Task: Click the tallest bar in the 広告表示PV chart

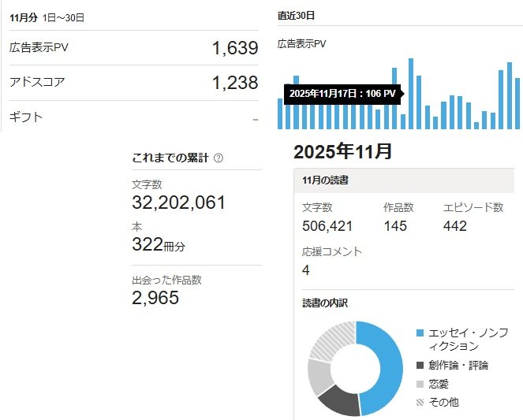Action: pyautogui.click(x=411, y=93)
